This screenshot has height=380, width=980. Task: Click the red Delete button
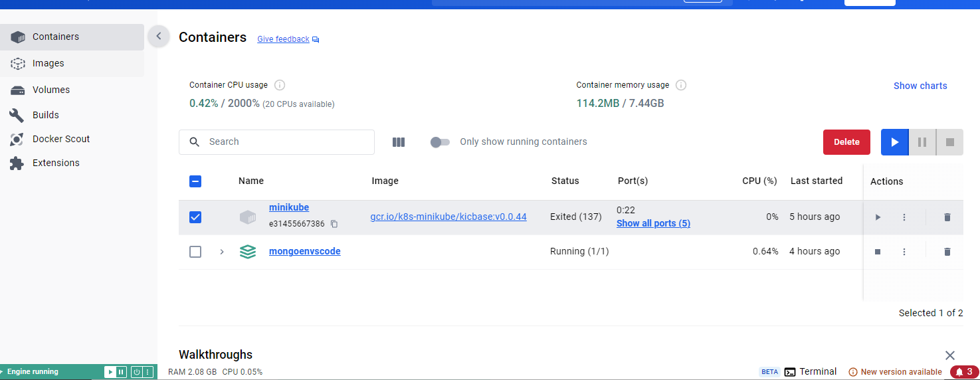point(846,142)
